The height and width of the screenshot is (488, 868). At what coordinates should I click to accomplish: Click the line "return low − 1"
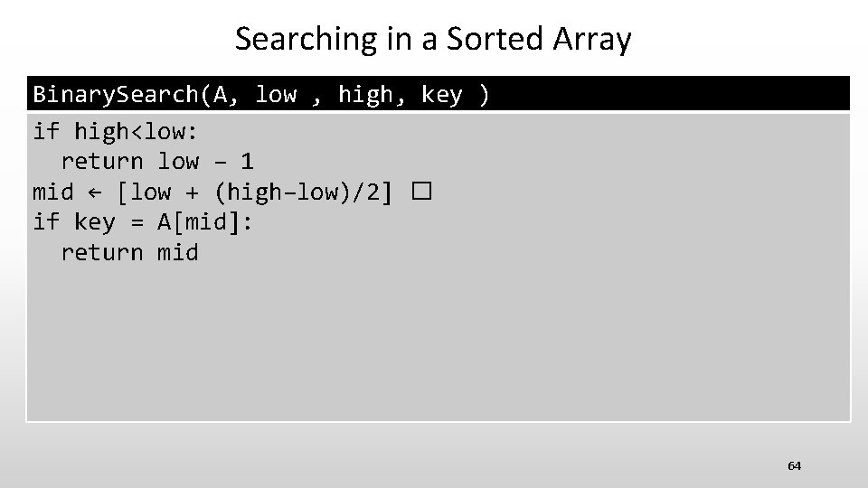pyautogui.click(x=156, y=162)
